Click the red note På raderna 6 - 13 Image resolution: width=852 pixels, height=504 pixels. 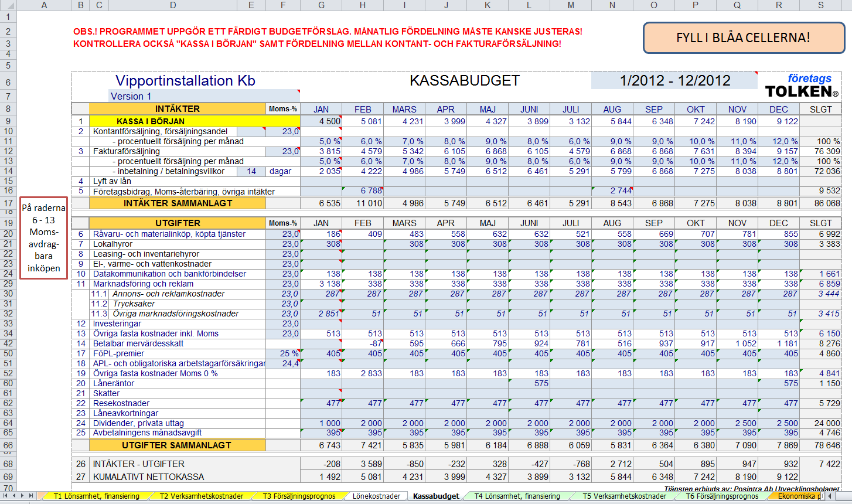pos(43,238)
